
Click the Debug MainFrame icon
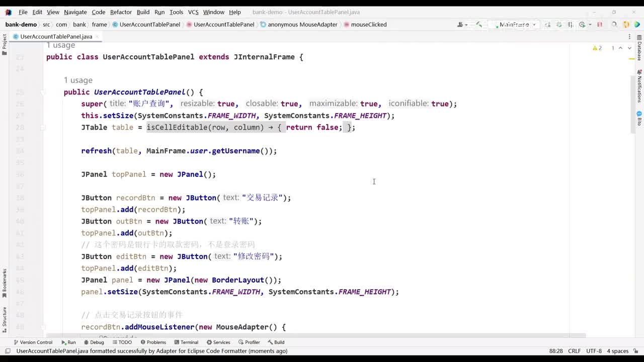tap(559, 25)
